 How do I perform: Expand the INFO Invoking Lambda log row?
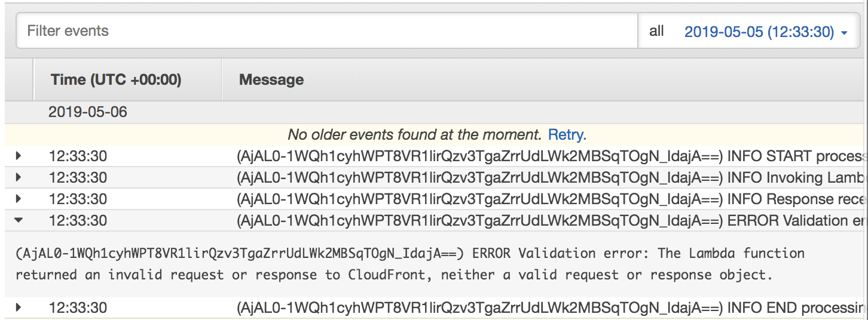(19, 177)
